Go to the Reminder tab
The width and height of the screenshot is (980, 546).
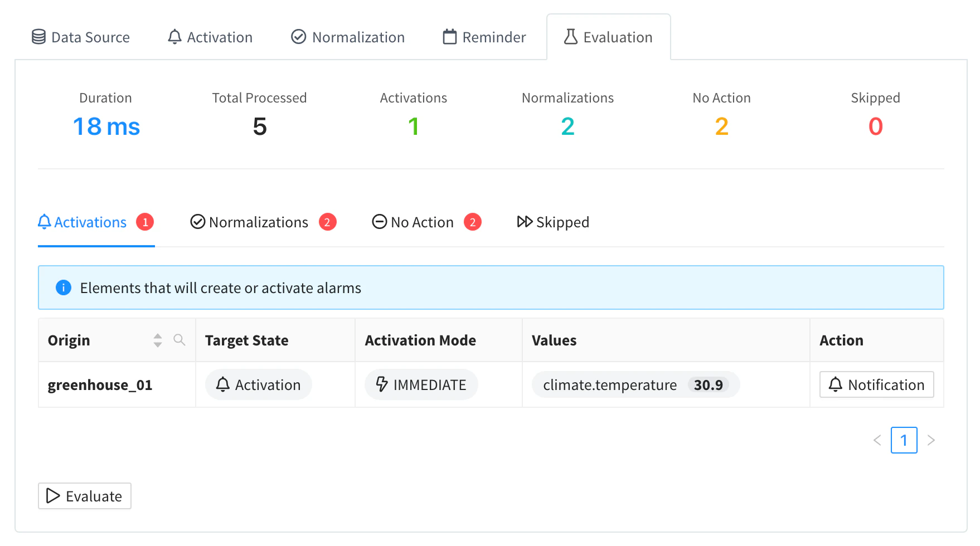[484, 37]
